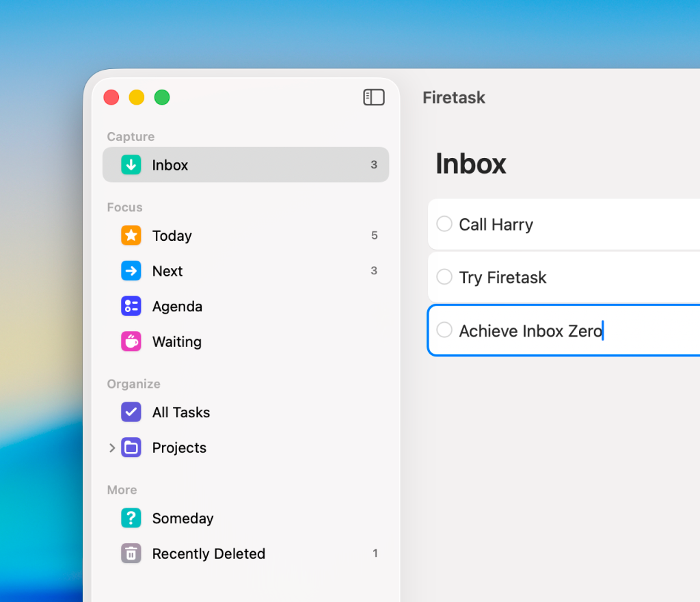Click the Projects folder icon
Screen dimensions: 700x602
(131, 448)
